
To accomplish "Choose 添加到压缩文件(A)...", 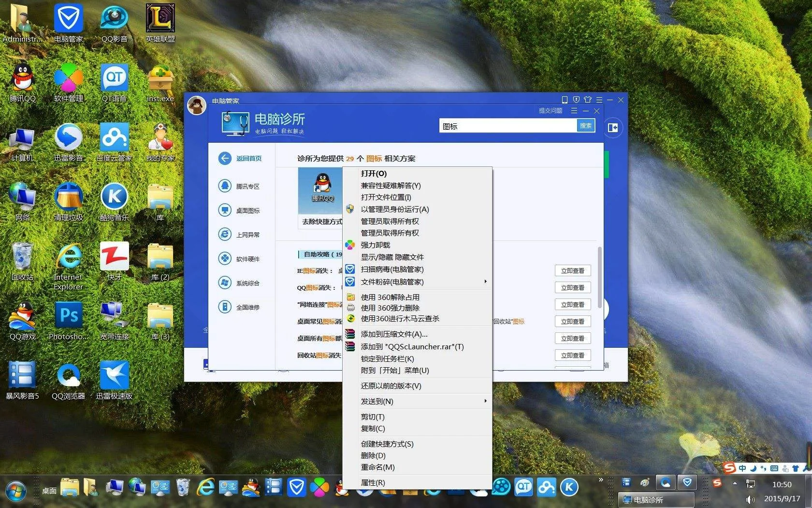I will pyautogui.click(x=417, y=334).
